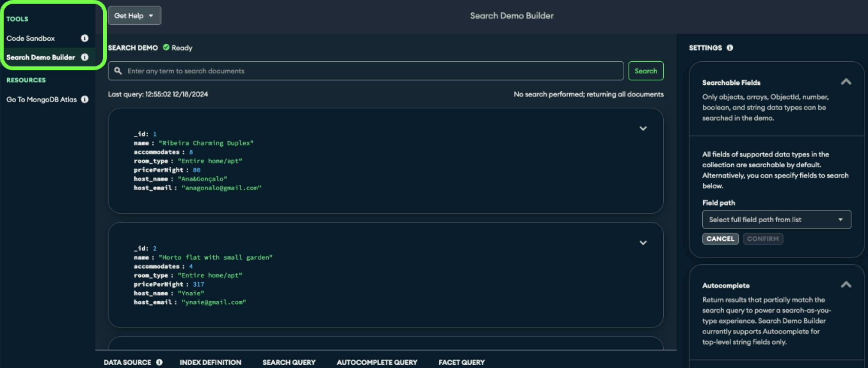Viewport: 868px width, 368px height.
Task: Click the SETTINGS info icon
Action: (730, 48)
